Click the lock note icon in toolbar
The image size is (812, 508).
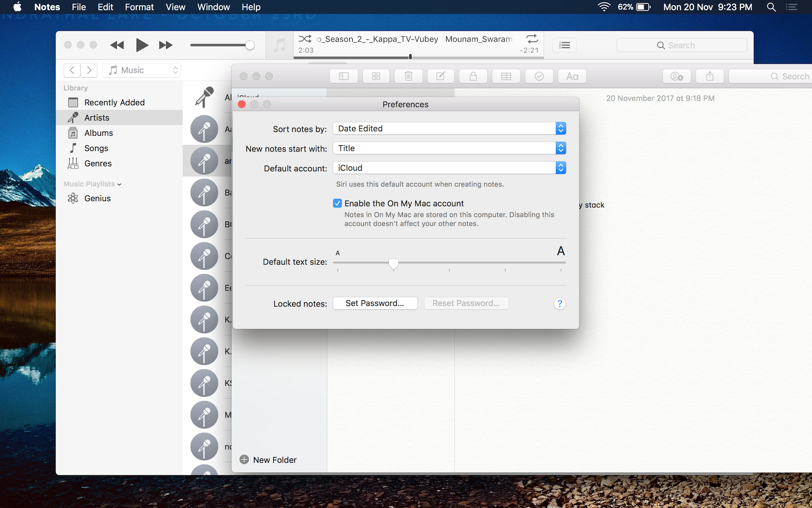(x=473, y=76)
